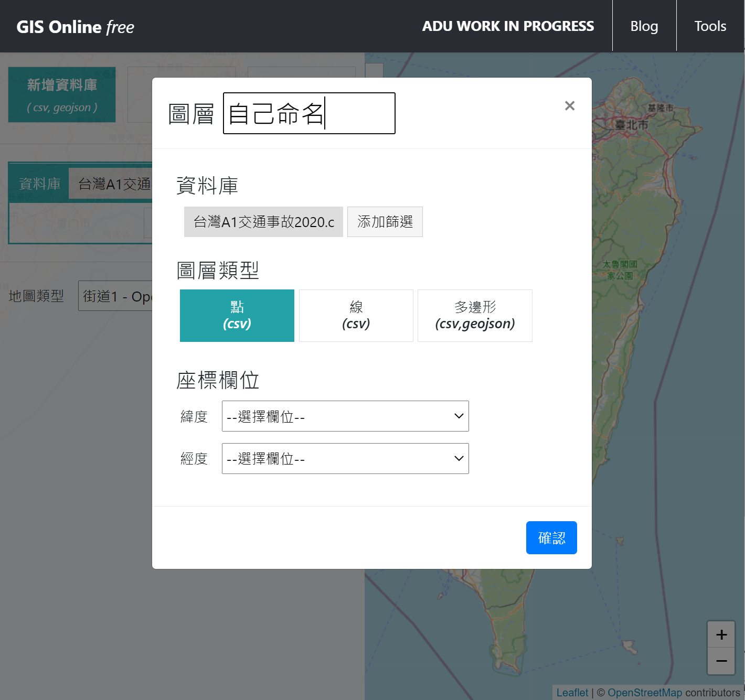The image size is (745, 700).
Task: Click the 添加篩選 filter button
Action: point(385,222)
